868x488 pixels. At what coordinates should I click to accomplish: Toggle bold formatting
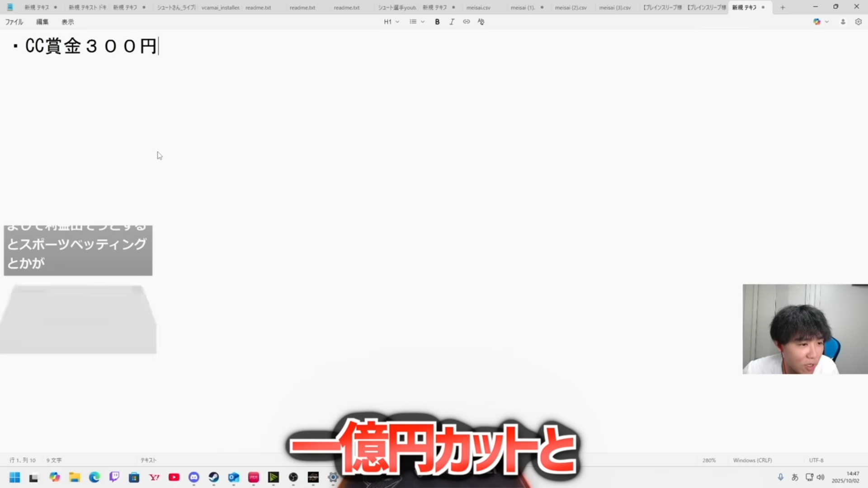[x=437, y=22]
